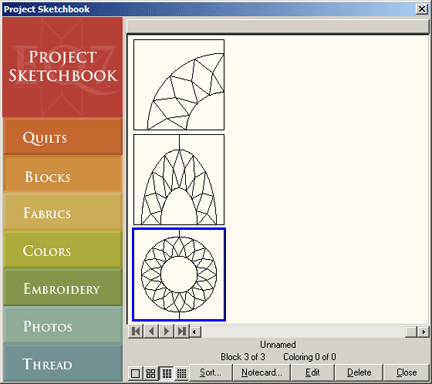The height and width of the screenshot is (384, 432).
Task: Click the scrollbar right arrow
Action: click(423, 332)
